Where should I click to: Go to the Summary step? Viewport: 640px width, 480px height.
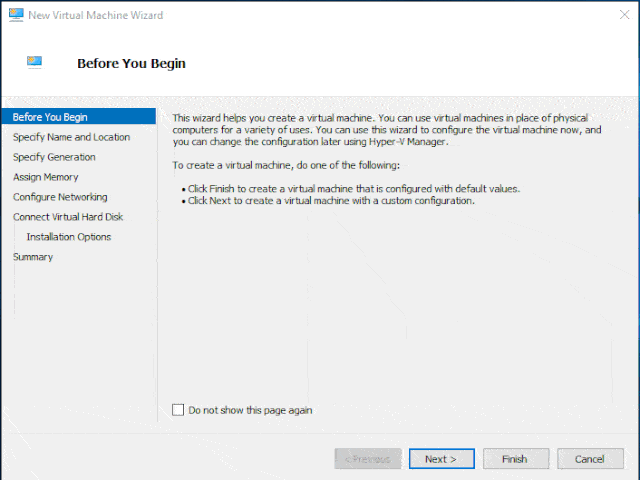(x=33, y=257)
